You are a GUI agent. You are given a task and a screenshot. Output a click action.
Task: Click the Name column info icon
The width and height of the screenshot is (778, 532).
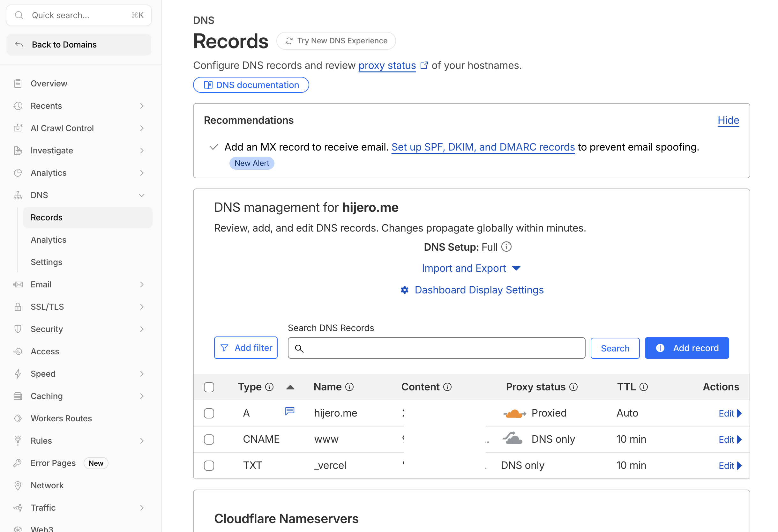coord(349,387)
